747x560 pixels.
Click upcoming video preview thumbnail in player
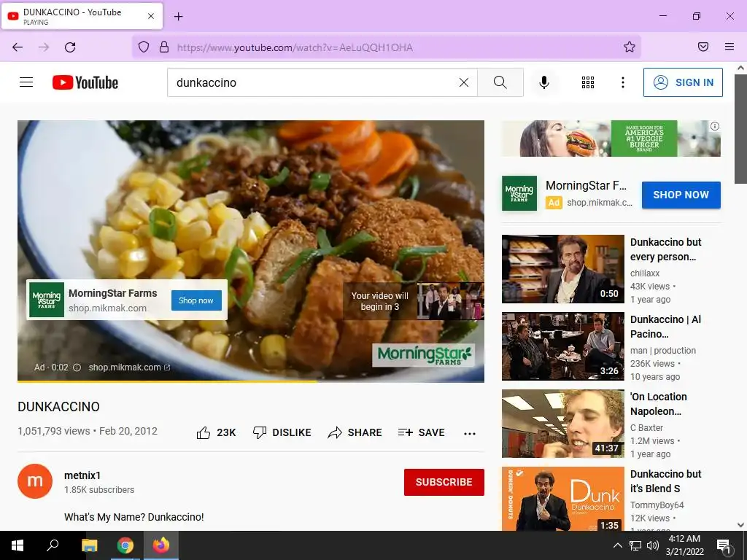450,301
